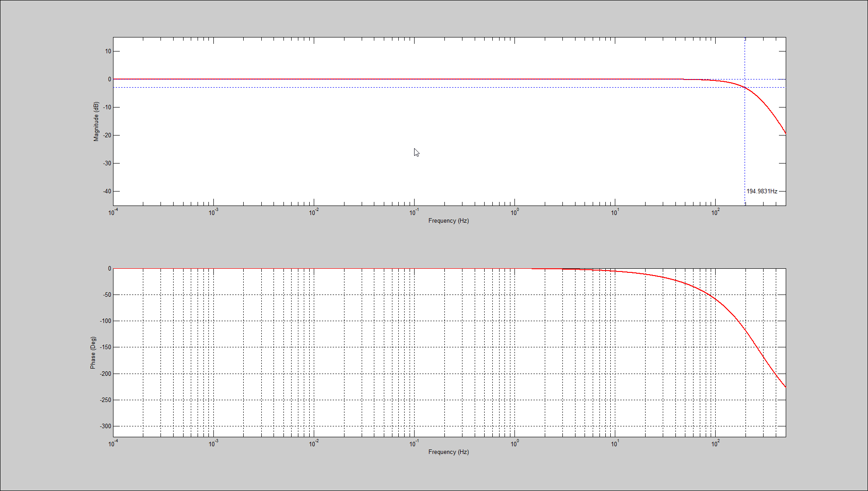Click Frequency (Hz) label under magnitude plot
This screenshot has height=491, width=868.
448,221
